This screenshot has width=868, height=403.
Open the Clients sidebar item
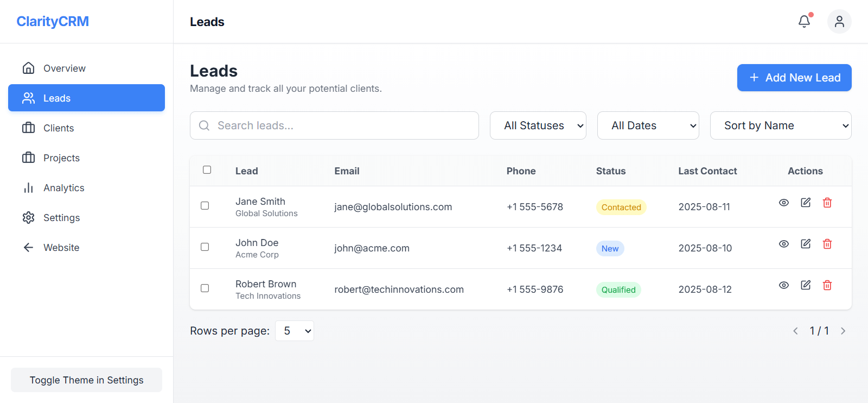(59, 128)
